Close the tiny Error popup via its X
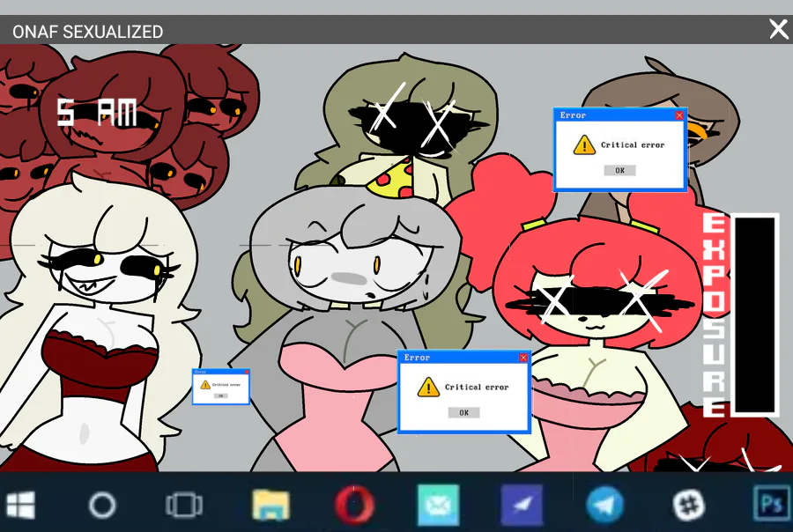793x532 pixels. (x=247, y=372)
